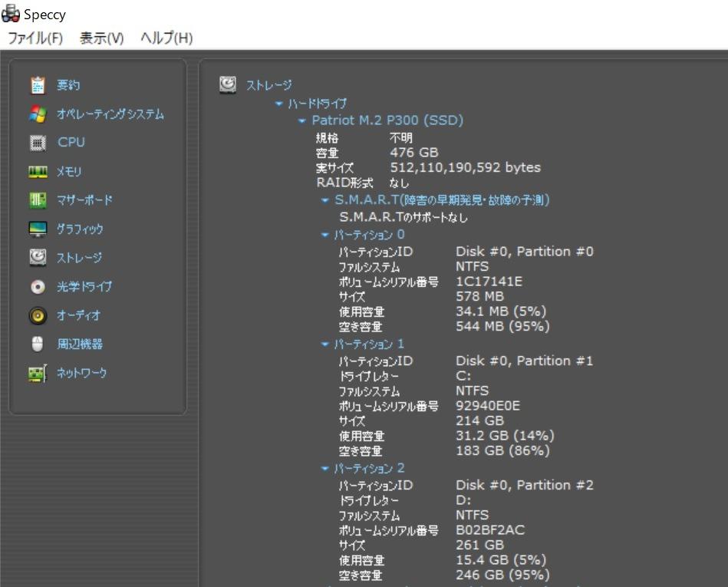The width and height of the screenshot is (728, 587).
Task: Click the 15.4 GB (5%) used value
Action: pos(501,559)
